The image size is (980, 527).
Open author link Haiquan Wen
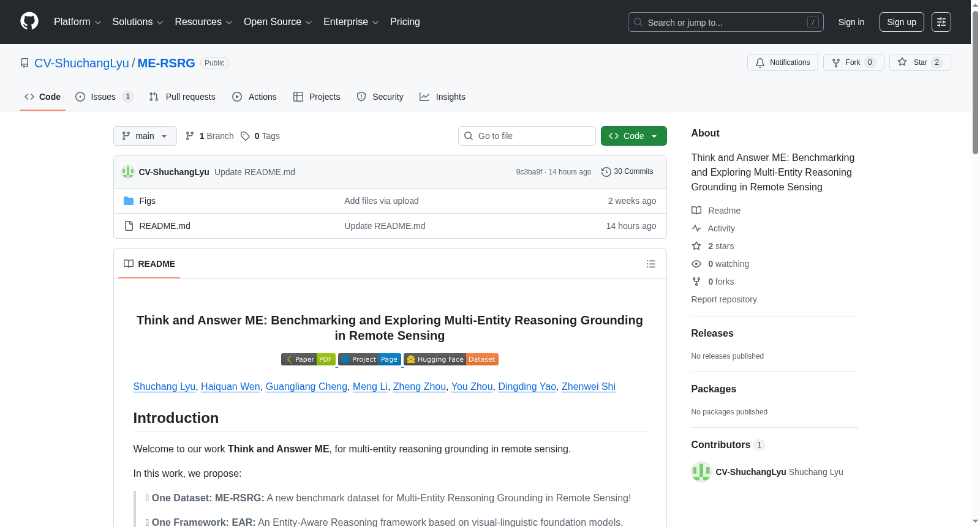click(230, 386)
